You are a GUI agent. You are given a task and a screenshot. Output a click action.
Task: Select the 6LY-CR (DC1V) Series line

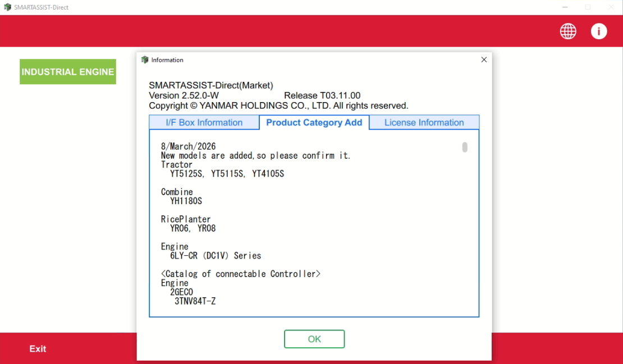click(216, 255)
